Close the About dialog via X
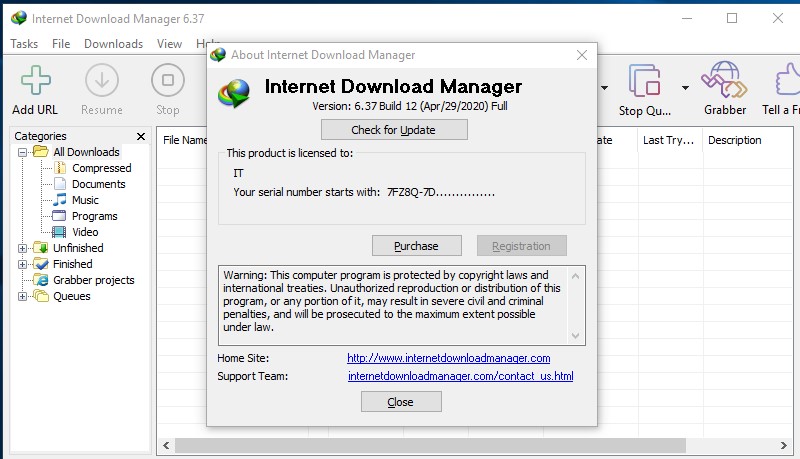800x459 pixels. click(582, 55)
